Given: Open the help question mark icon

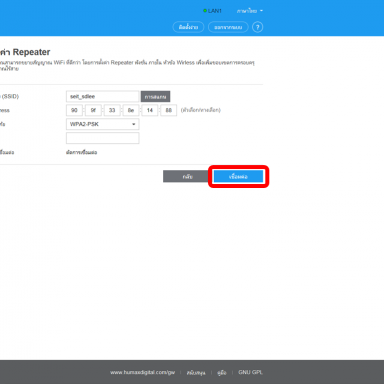Looking at the screenshot, I should [x=257, y=27].
